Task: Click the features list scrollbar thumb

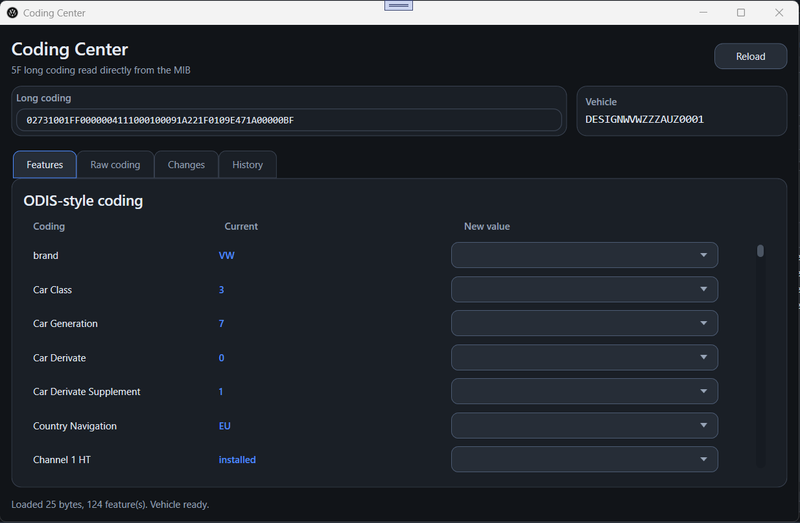Action: (760, 251)
